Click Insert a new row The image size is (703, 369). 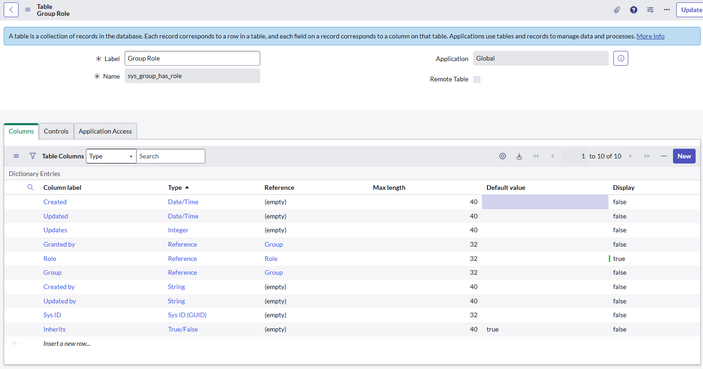click(66, 344)
